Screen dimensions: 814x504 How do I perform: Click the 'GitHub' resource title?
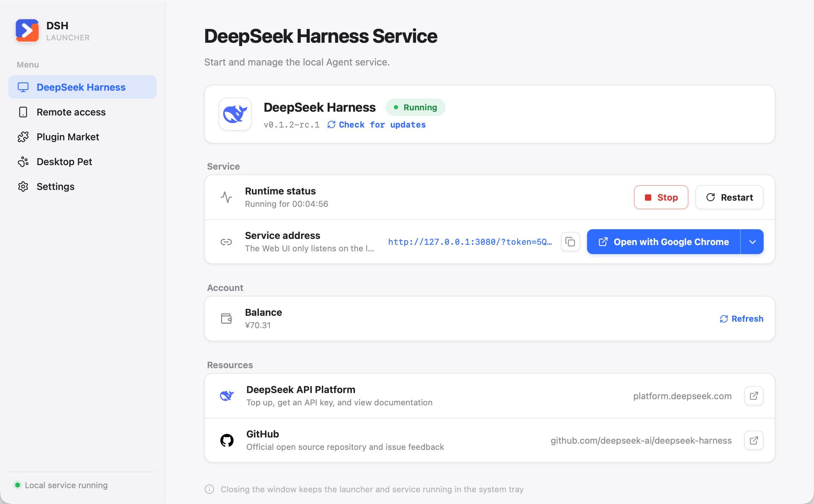tap(263, 434)
